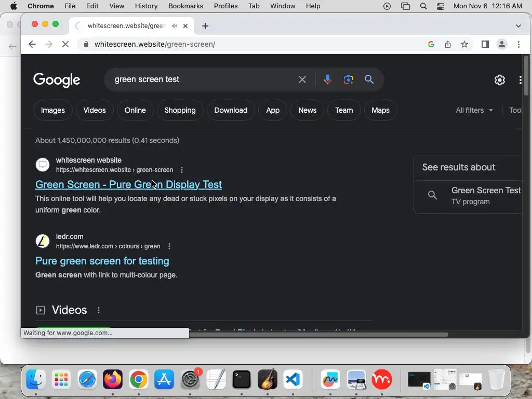Launch Firefox from the dock

pos(113,379)
